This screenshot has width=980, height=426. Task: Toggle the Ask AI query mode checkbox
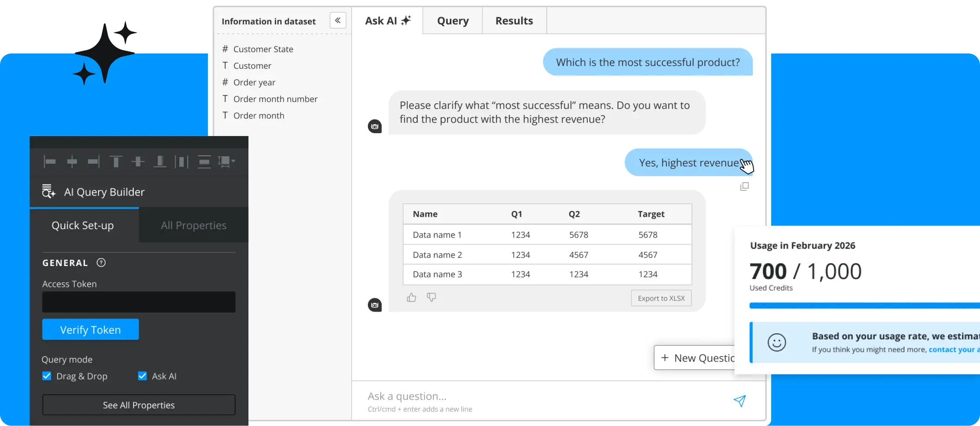pyautogui.click(x=142, y=376)
